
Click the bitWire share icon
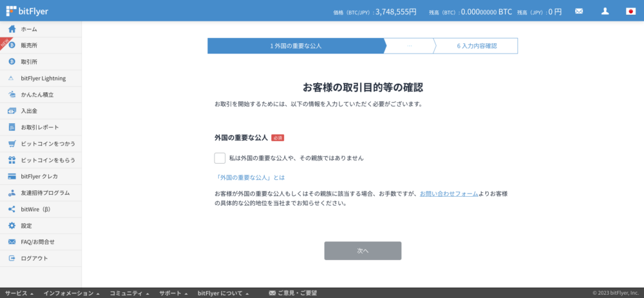(12, 209)
